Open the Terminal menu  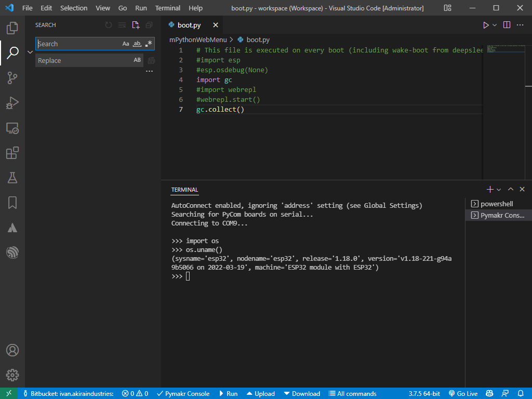coord(168,8)
